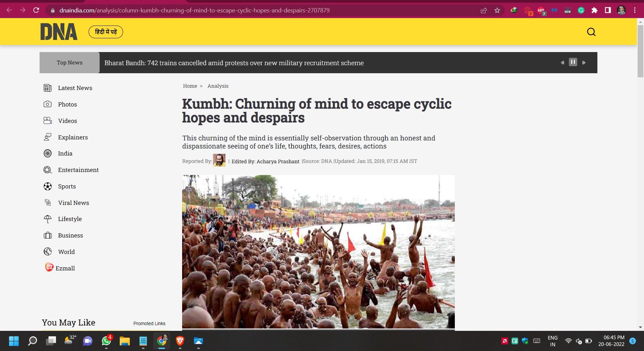The width and height of the screenshot is (644, 351).
Task: Show the next Top News headline
Action: 584,62
